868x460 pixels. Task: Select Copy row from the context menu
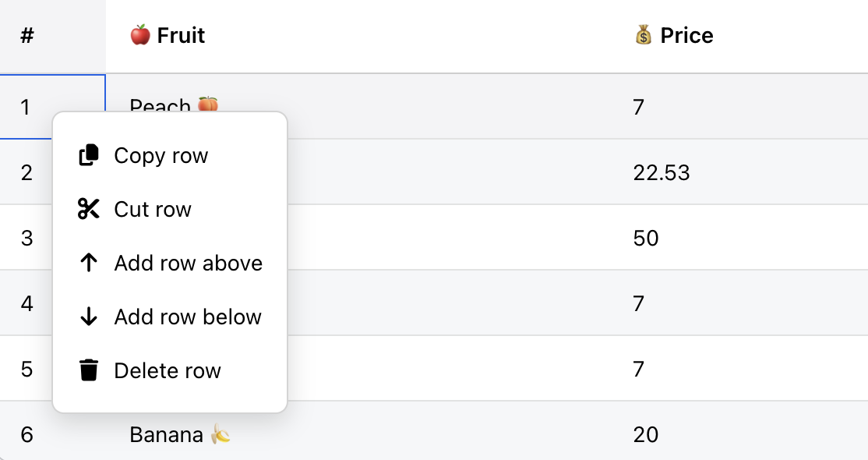(161, 155)
